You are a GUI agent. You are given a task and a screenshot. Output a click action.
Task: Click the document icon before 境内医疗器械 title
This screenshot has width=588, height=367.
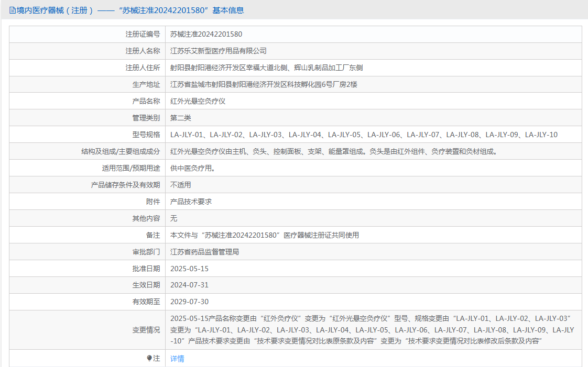(13, 10)
